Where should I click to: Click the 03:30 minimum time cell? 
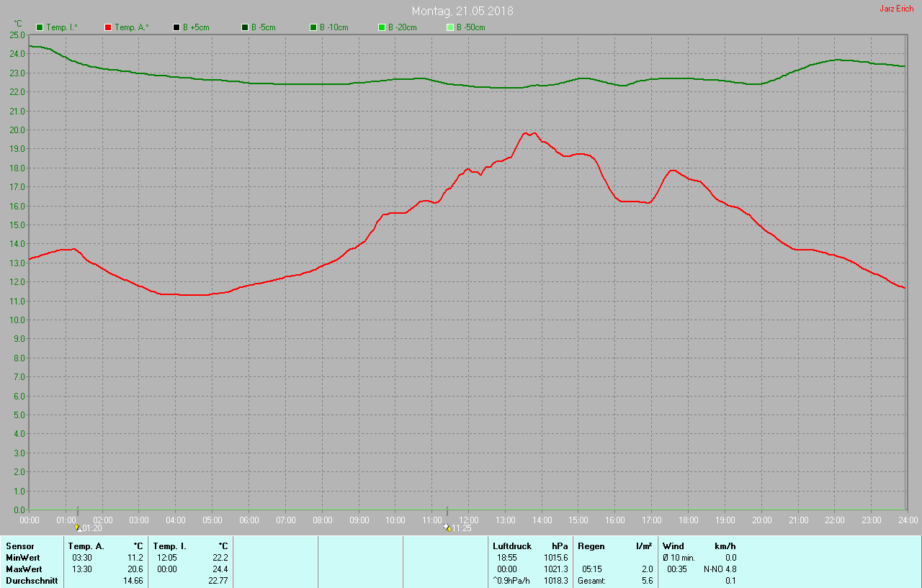[x=82, y=558]
